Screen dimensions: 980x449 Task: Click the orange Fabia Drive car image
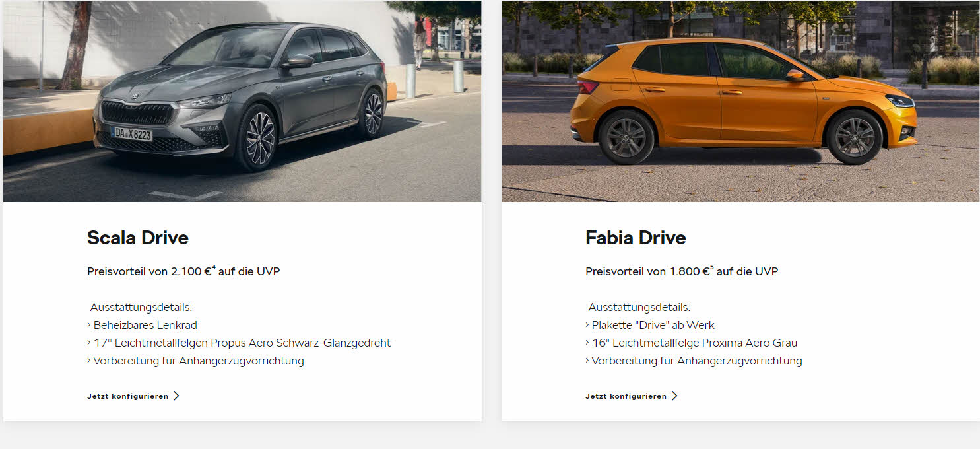pyautogui.click(x=740, y=101)
